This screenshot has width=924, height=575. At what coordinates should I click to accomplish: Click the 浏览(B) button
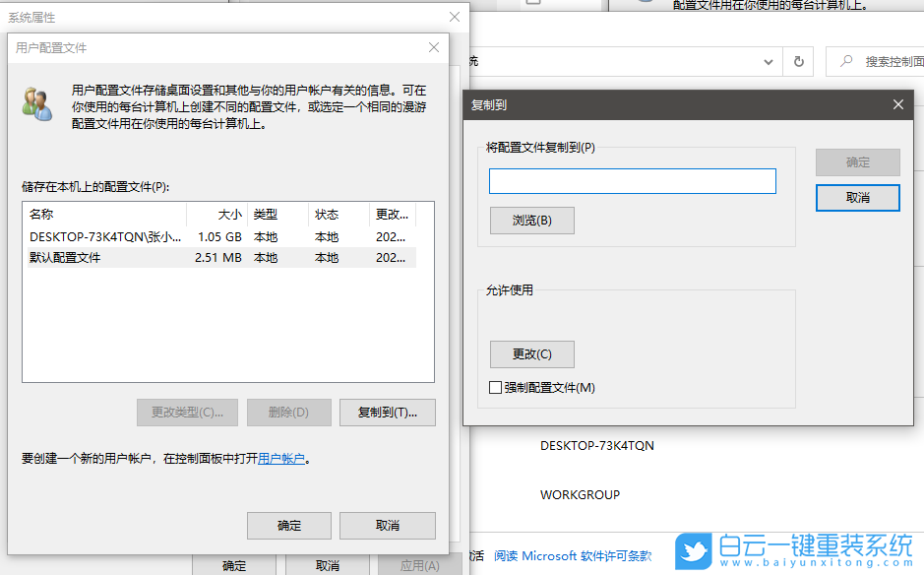point(531,220)
